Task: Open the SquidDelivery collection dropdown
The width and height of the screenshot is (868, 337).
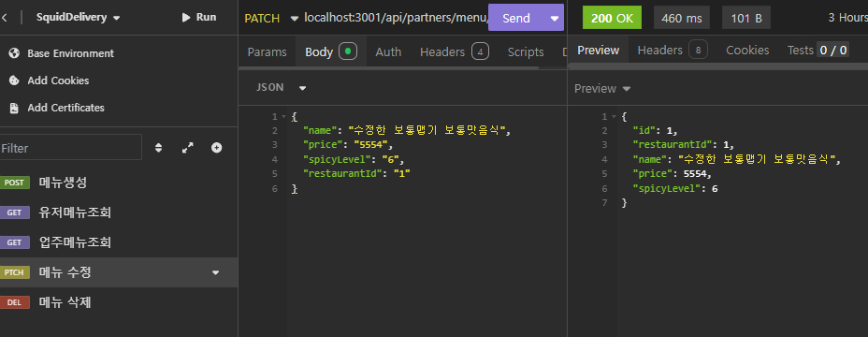Action: (x=78, y=17)
